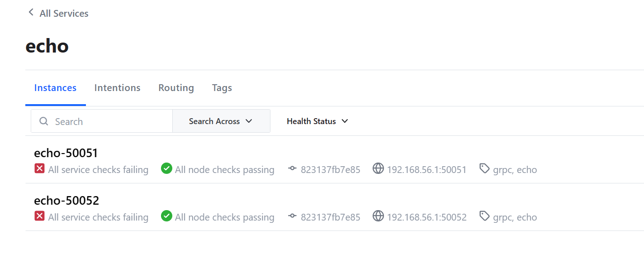The image size is (644, 269).
Task: Open the echo-50051 instance
Action: (x=66, y=154)
